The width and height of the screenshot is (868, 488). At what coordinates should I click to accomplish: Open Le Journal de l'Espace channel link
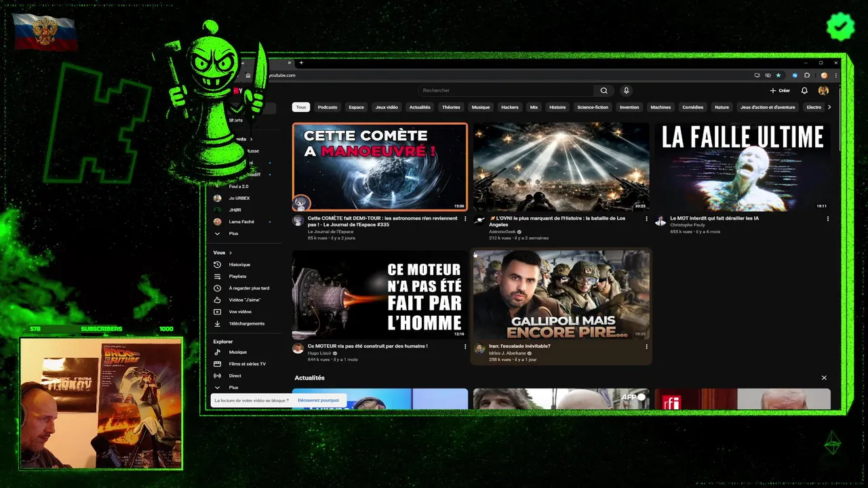coord(330,232)
